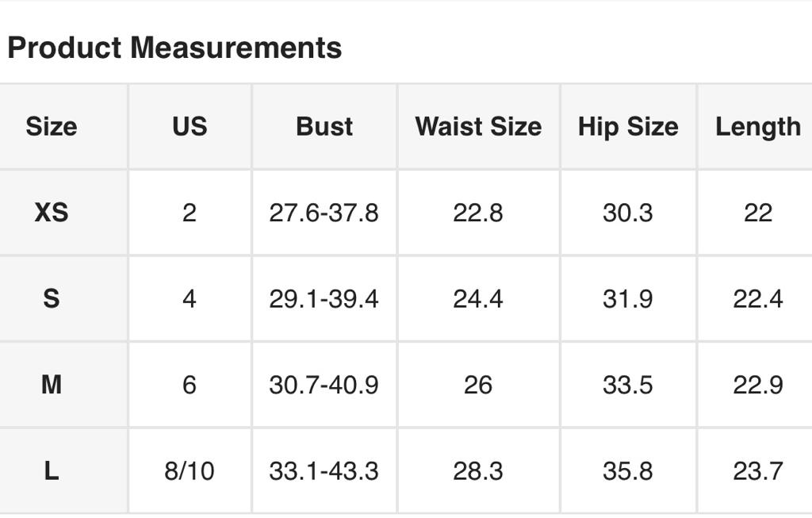Select the Size column header

pyautogui.click(x=52, y=127)
